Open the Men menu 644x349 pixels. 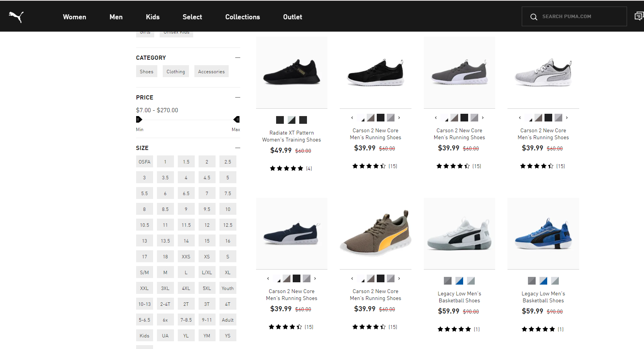coord(116,17)
